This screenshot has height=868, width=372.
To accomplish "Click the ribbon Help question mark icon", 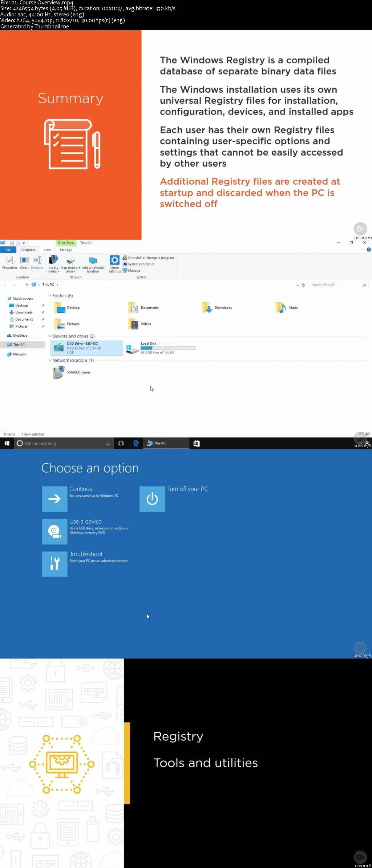I will (x=369, y=250).
